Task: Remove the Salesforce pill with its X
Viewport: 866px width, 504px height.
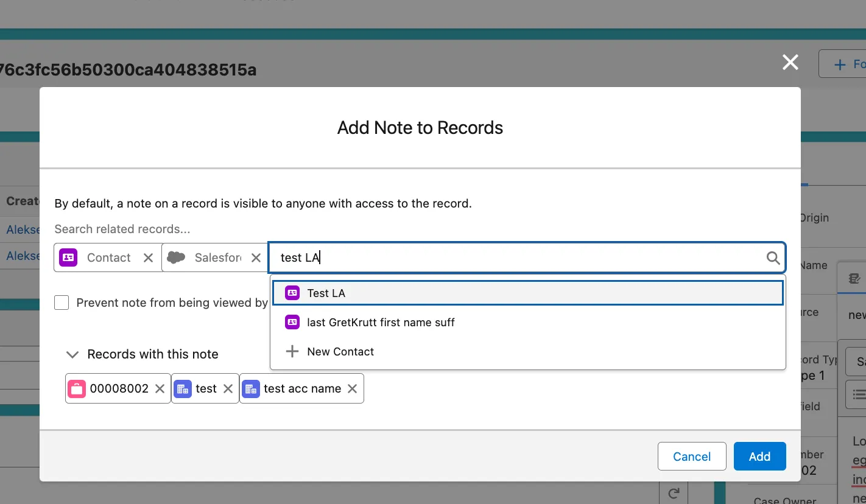Action: pyautogui.click(x=256, y=258)
